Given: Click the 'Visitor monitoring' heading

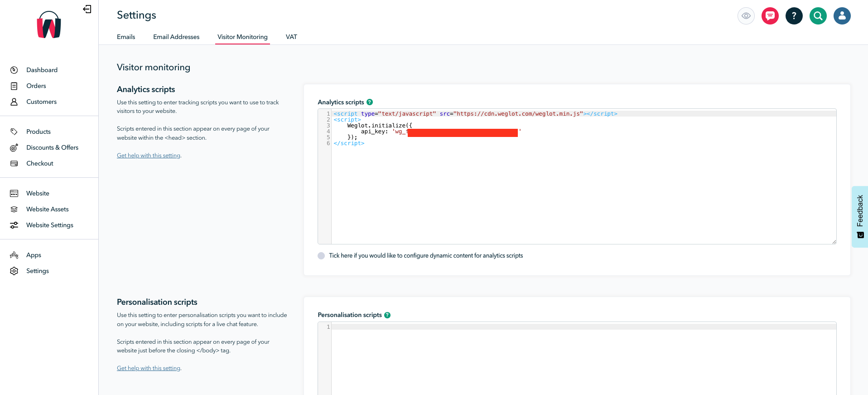Looking at the screenshot, I should coord(154,67).
